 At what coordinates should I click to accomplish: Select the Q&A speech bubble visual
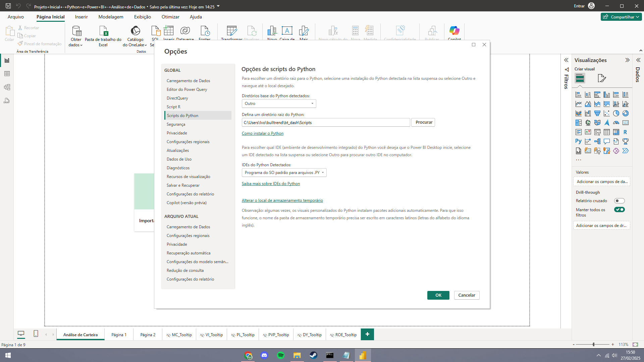click(x=607, y=141)
